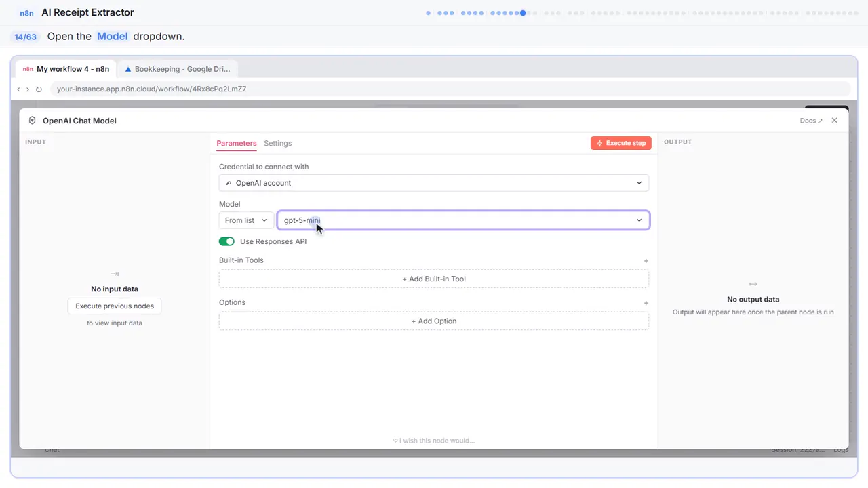Click the n8n logo badge in the header

tap(27, 13)
